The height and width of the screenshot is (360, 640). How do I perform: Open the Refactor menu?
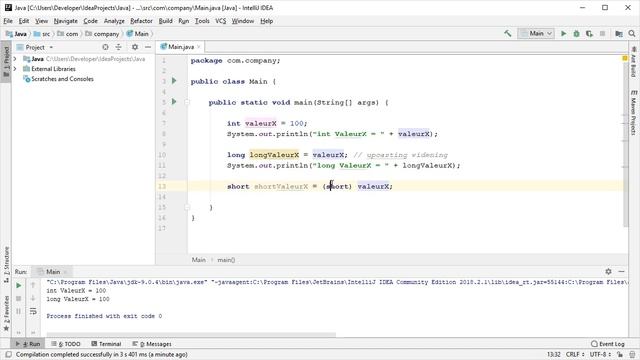click(141, 21)
